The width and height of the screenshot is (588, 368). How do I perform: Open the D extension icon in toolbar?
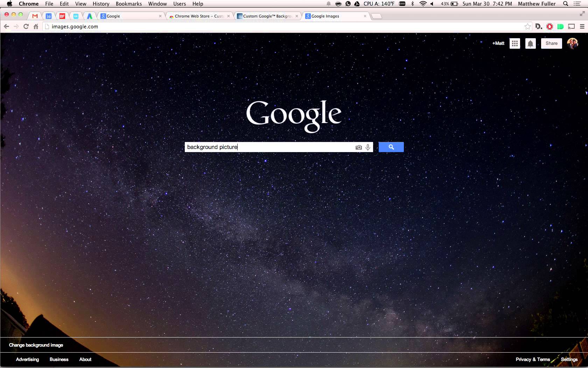point(539,27)
